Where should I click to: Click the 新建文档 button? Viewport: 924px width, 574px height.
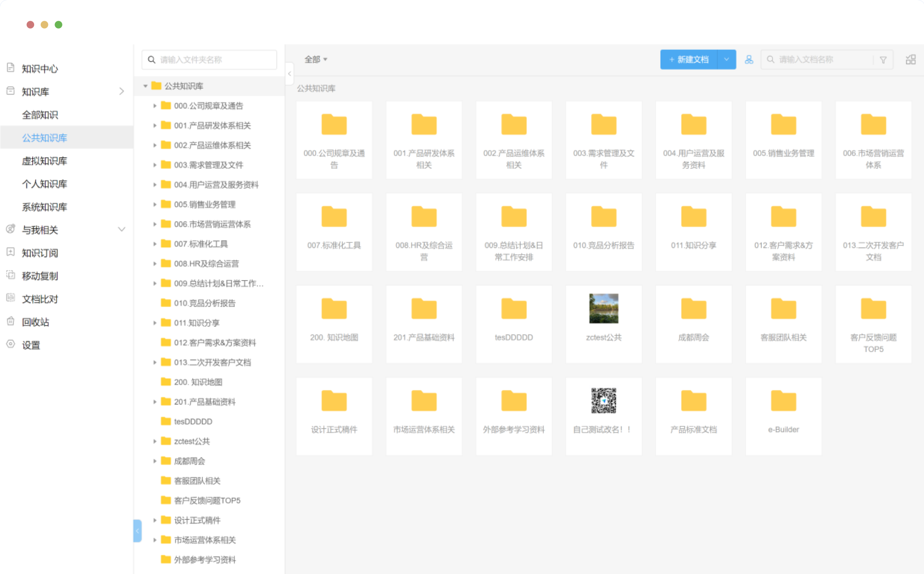click(x=688, y=60)
